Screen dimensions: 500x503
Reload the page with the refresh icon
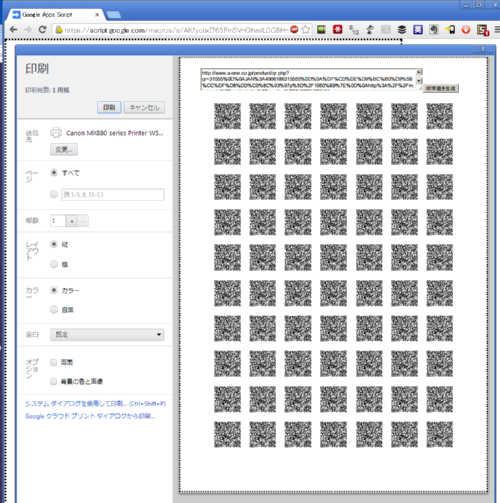point(42,30)
